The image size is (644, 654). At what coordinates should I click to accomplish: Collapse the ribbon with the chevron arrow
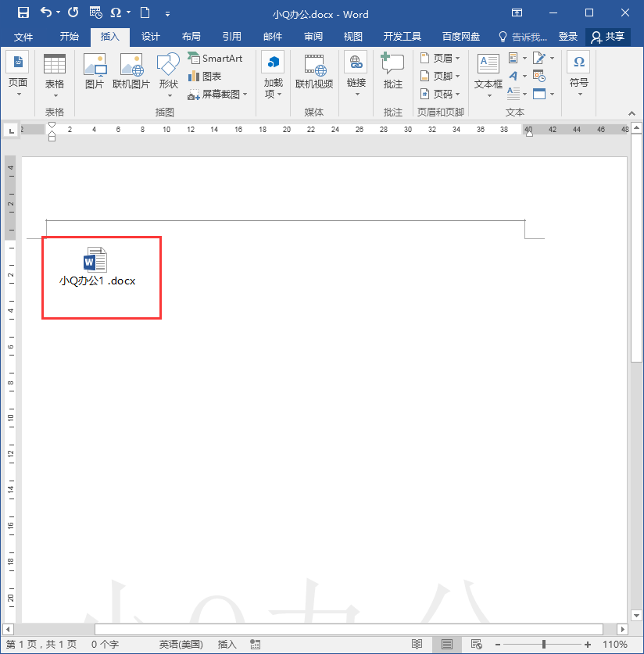click(632, 113)
